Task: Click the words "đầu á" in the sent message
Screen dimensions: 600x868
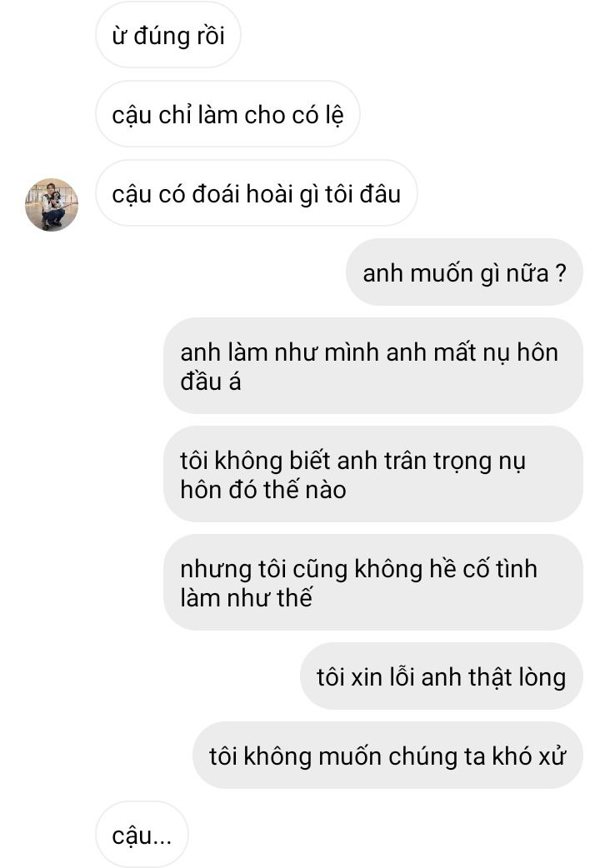Action: pos(211,382)
